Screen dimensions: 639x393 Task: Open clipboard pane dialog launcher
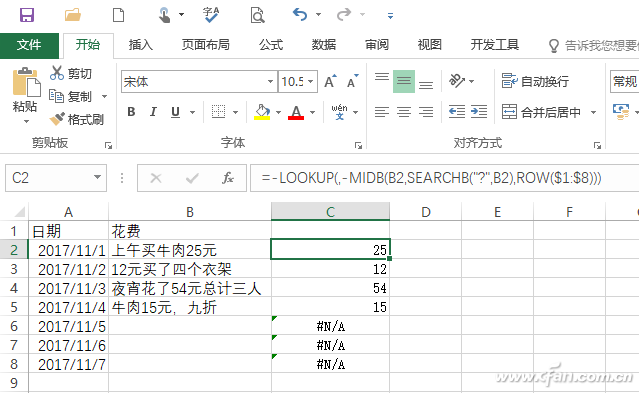108,145
